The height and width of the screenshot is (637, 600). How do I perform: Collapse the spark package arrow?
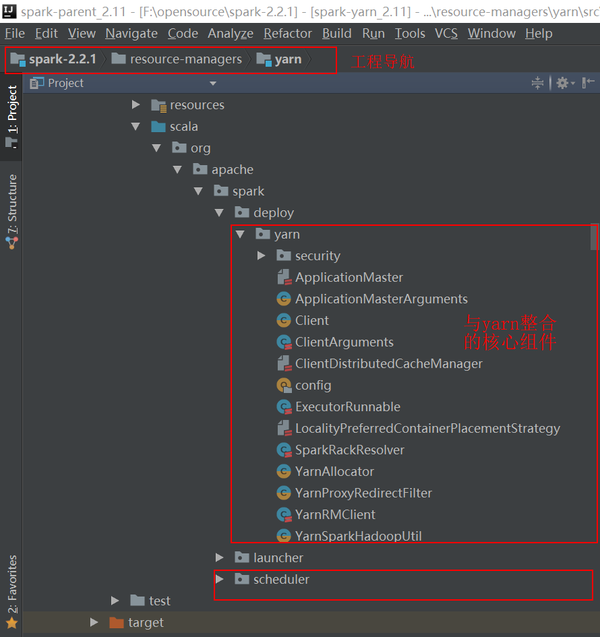(x=198, y=191)
